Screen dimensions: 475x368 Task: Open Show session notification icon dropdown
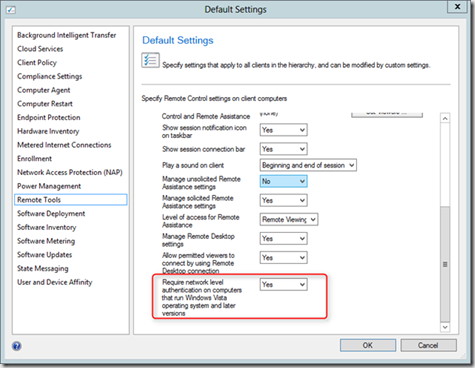[x=283, y=130]
